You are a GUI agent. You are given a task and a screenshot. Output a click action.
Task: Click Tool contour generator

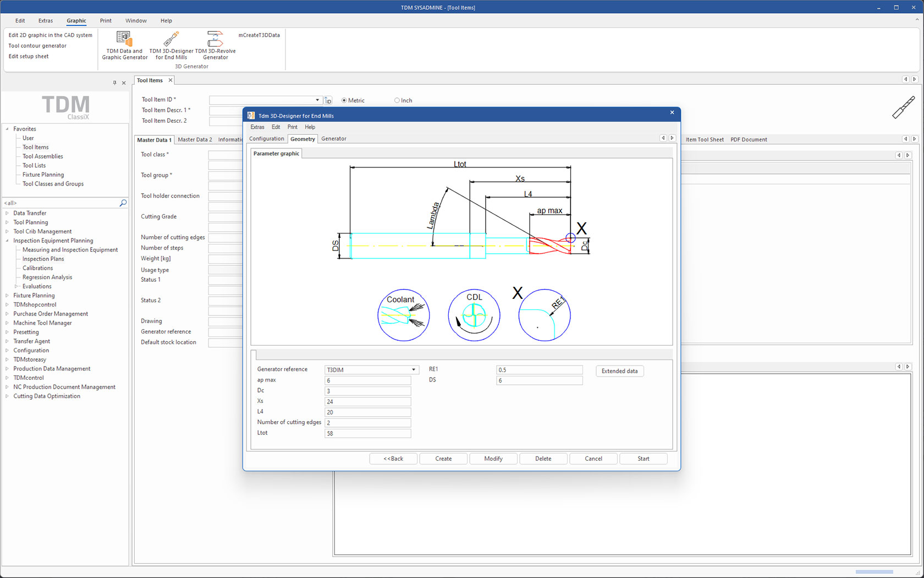click(x=37, y=46)
